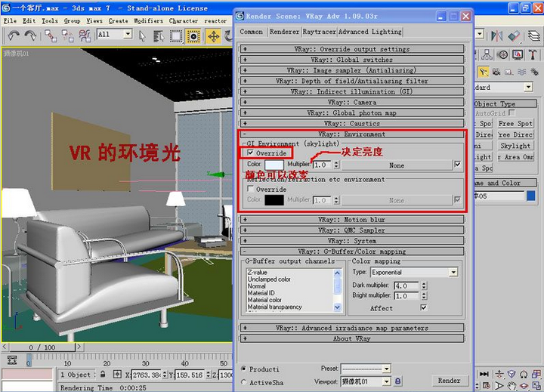Click the Undo arrow icon
This screenshot has height=392, width=544.
coord(14,35)
